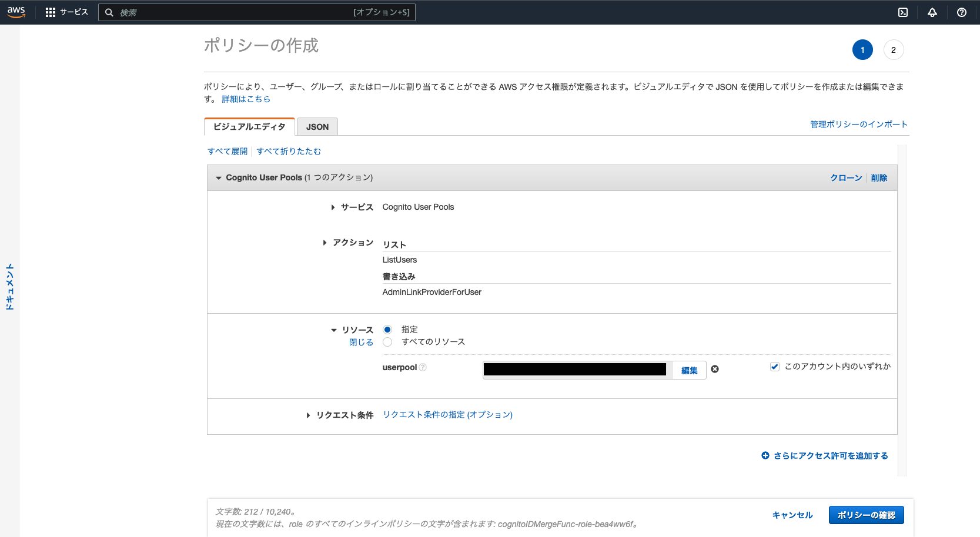Click the ポリシーの確認 button

(867, 515)
